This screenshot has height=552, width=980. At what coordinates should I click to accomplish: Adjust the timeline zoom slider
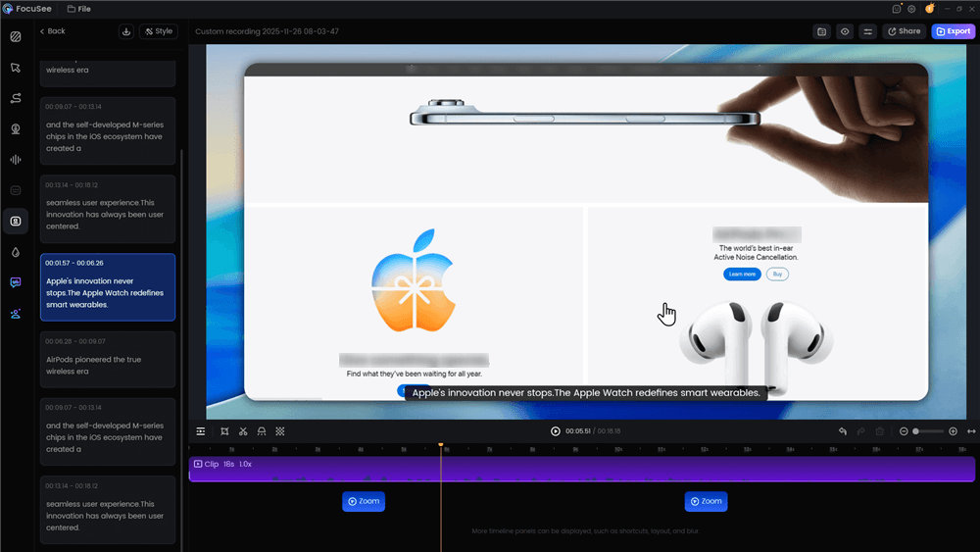[x=927, y=431]
